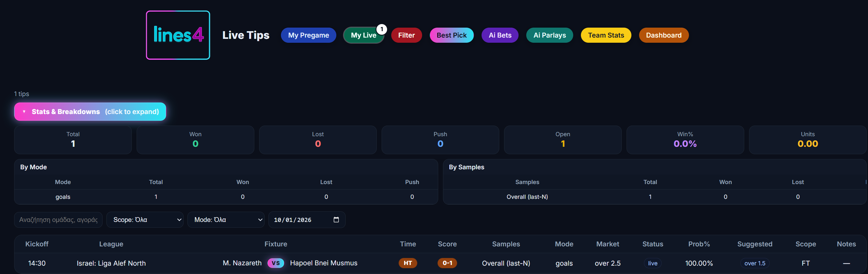868x274 pixels.
Task: Click the Fixture column header
Action: (x=276, y=244)
